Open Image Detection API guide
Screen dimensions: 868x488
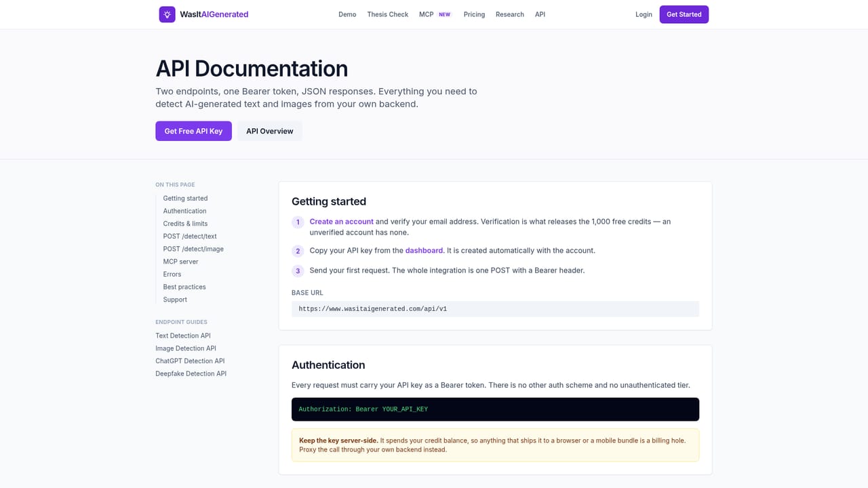(x=186, y=348)
